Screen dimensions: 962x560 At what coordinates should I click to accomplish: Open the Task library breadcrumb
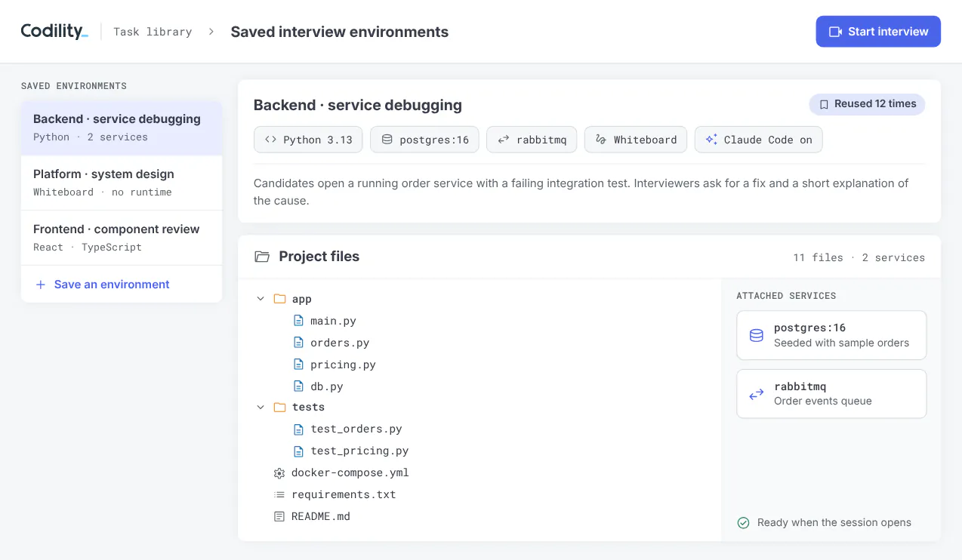click(x=153, y=32)
